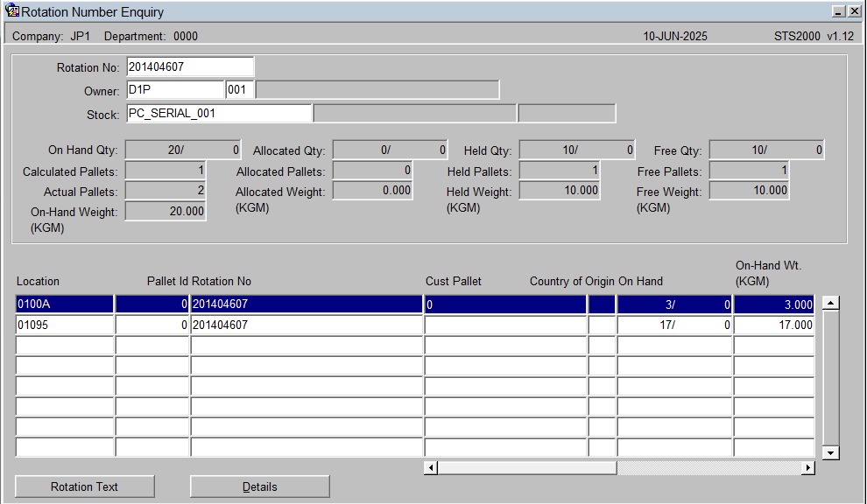
Task: Click the horizontal scrollbar thumb
Action: coord(527,467)
